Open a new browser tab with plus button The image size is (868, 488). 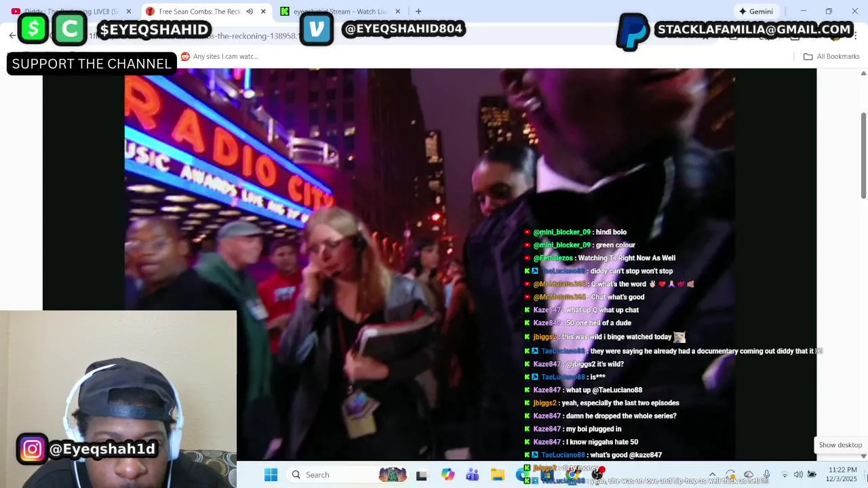(x=418, y=12)
